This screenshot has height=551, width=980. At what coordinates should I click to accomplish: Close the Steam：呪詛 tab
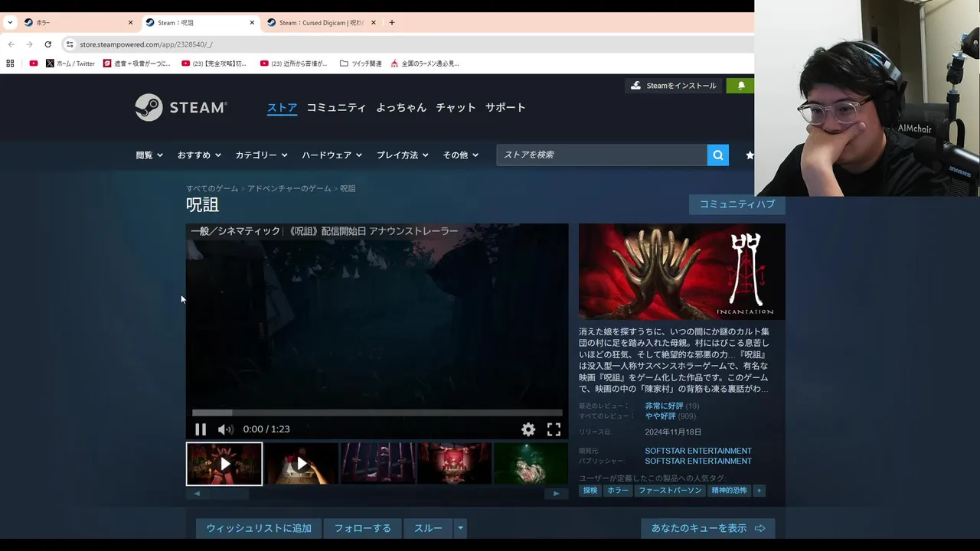point(252,22)
